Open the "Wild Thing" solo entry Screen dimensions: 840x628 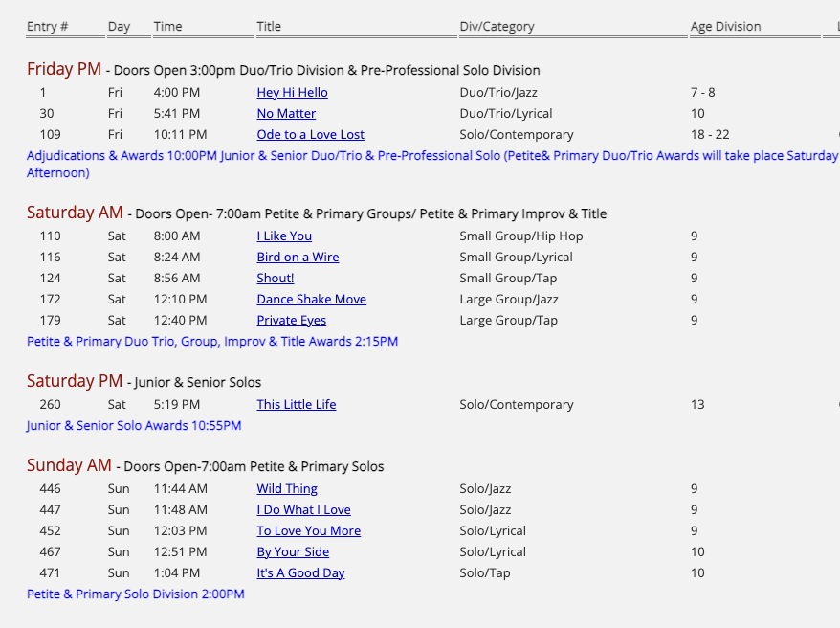click(286, 488)
